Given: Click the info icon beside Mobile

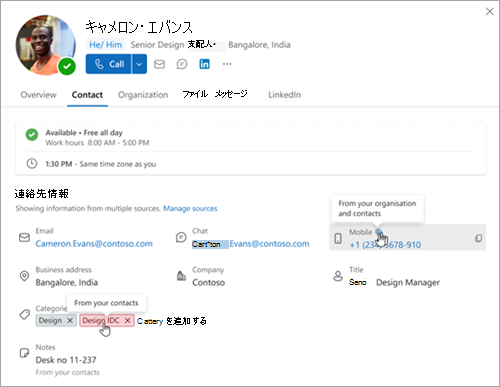Looking at the screenshot, I should (378, 232).
